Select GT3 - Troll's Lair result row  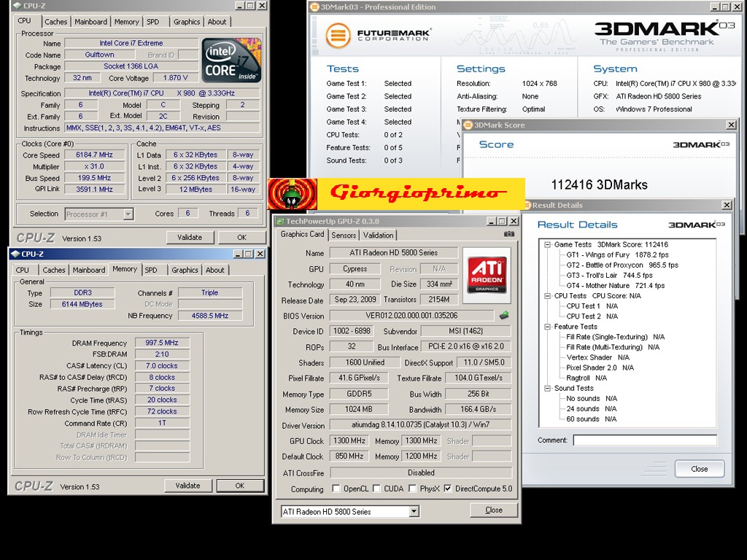pyautogui.click(x=609, y=275)
